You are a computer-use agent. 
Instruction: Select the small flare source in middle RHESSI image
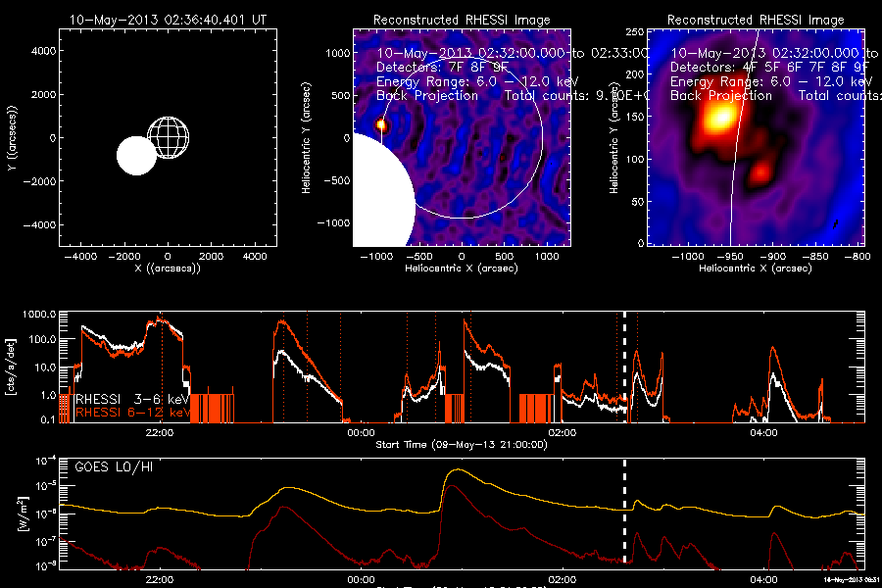pyautogui.click(x=381, y=124)
